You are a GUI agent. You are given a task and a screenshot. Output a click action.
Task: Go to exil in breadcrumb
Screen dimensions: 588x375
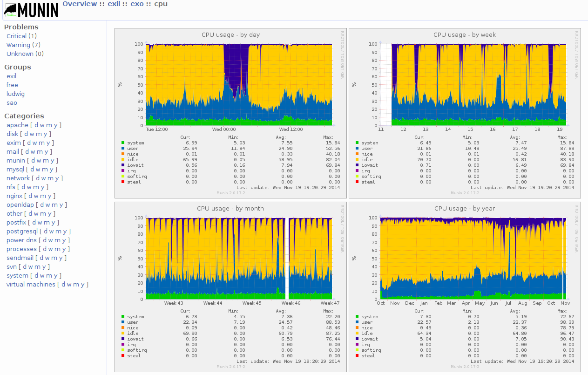click(114, 4)
